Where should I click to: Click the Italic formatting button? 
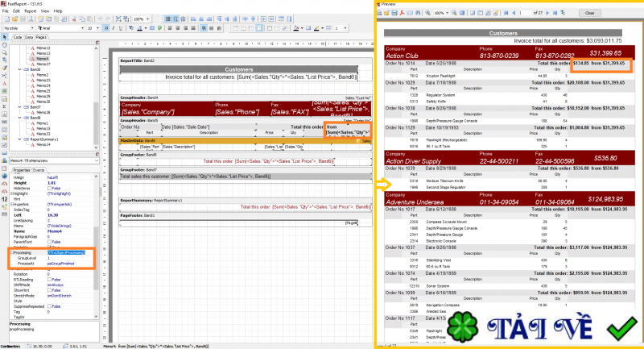tap(114, 27)
